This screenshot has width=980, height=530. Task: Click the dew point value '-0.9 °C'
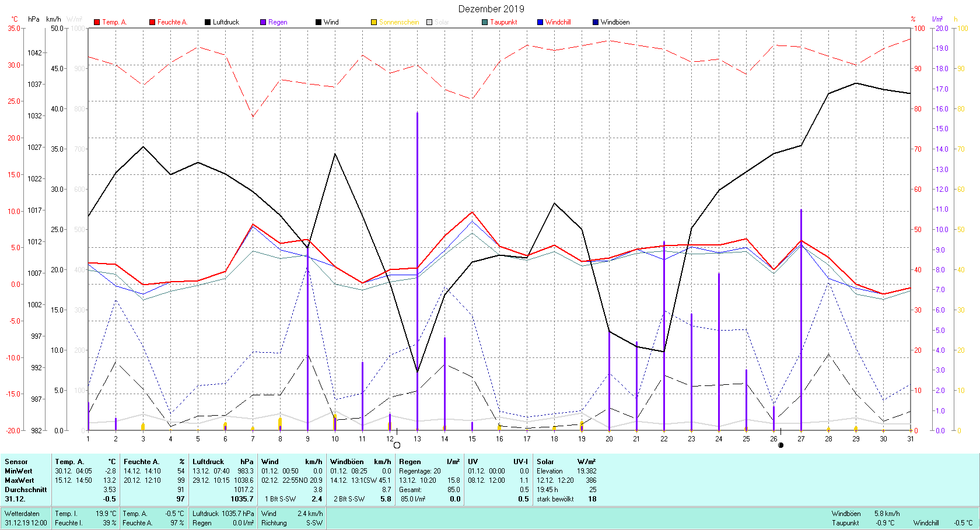pyautogui.click(x=885, y=523)
